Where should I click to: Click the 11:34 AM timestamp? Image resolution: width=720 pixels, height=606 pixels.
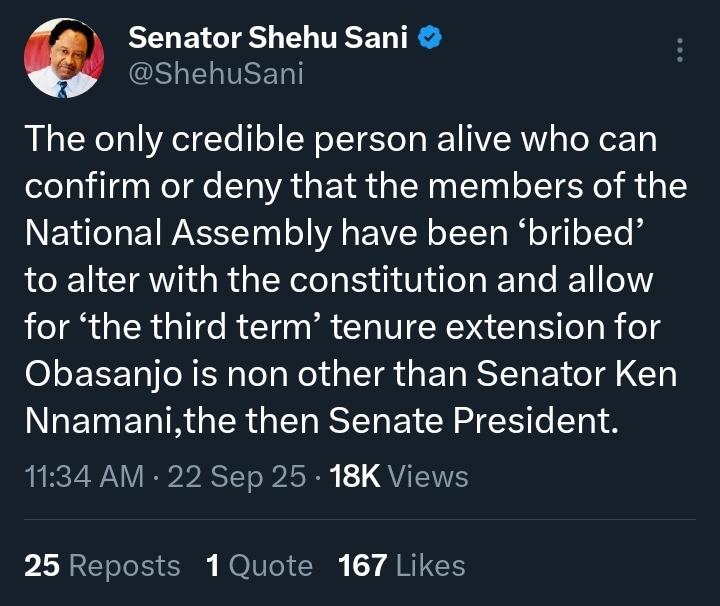click(x=83, y=476)
